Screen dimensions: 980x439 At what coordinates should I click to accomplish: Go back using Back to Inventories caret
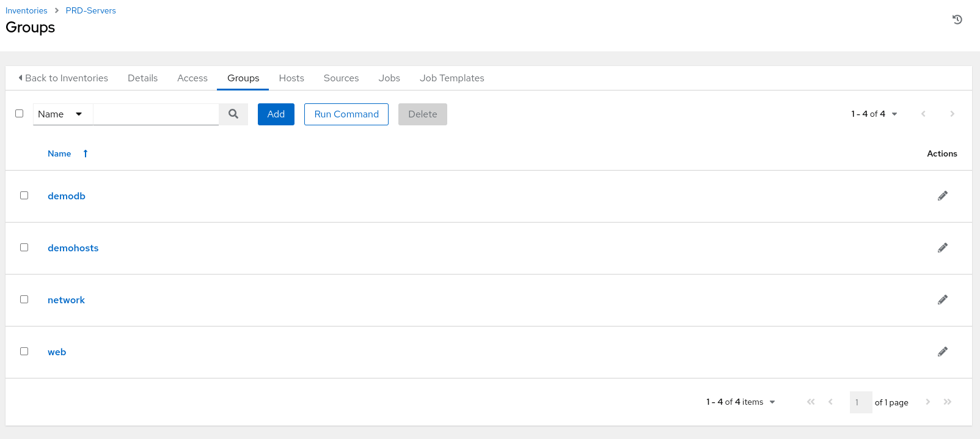21,78
